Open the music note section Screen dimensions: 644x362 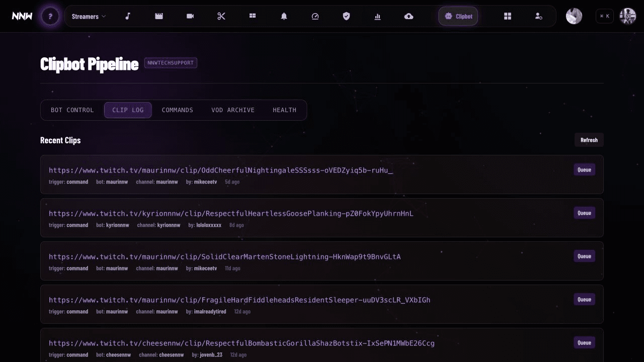pyautogui.click(x=128, y=17)
